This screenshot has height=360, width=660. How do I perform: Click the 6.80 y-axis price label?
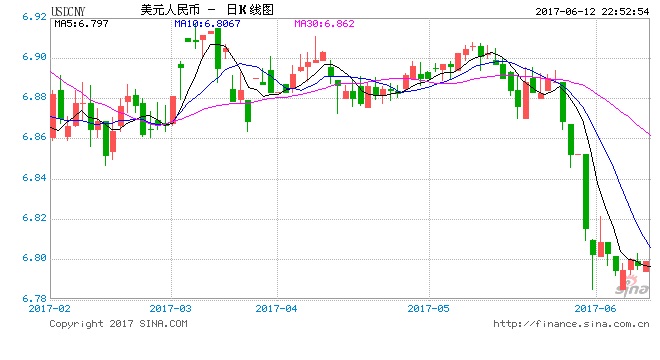pos(34,258)
